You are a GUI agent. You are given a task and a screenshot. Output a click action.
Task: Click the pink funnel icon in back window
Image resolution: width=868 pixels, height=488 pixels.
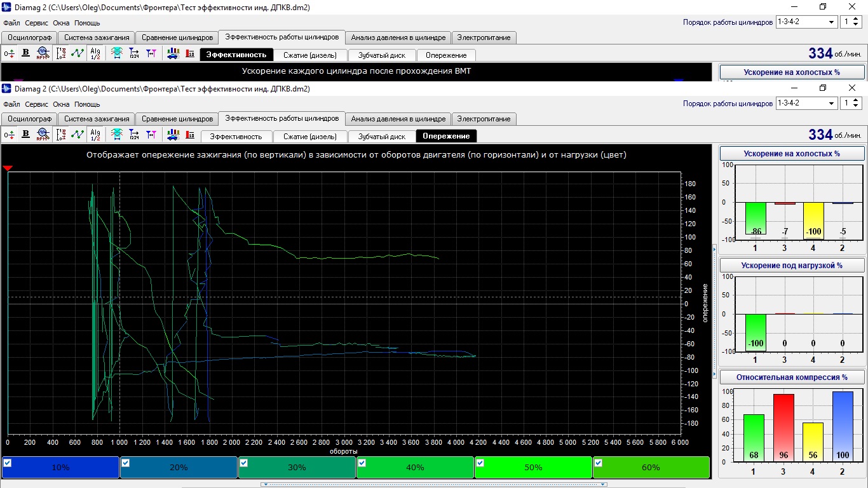151,53
